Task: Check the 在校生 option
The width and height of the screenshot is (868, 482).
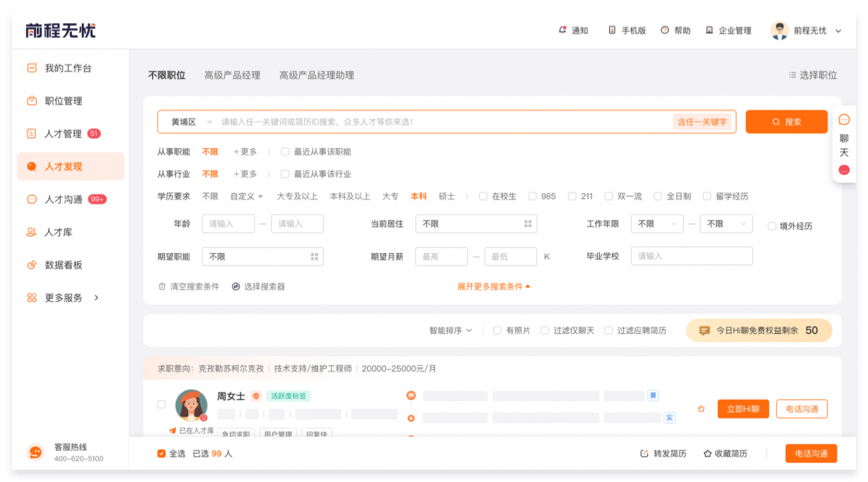Action: pos(483,196)
